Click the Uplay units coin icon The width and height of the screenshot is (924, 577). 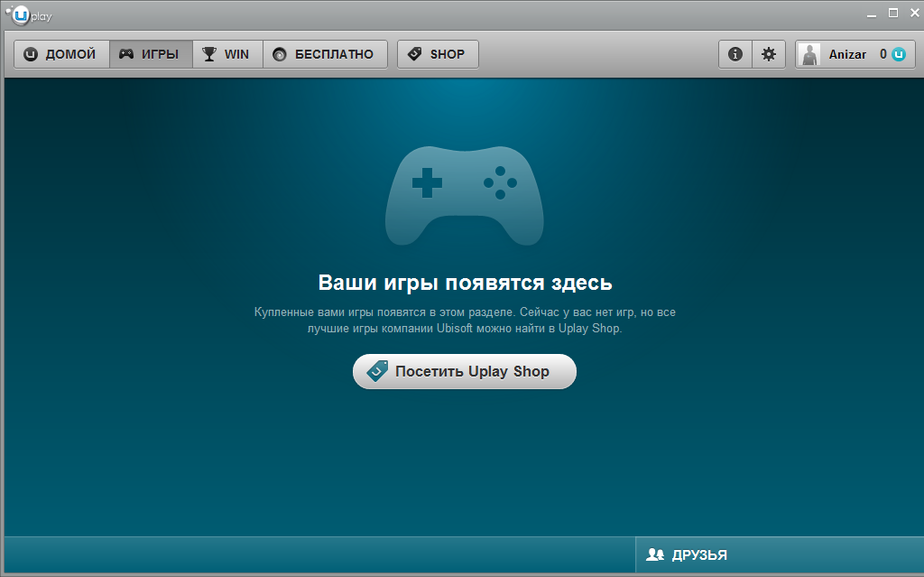[899, 54]
